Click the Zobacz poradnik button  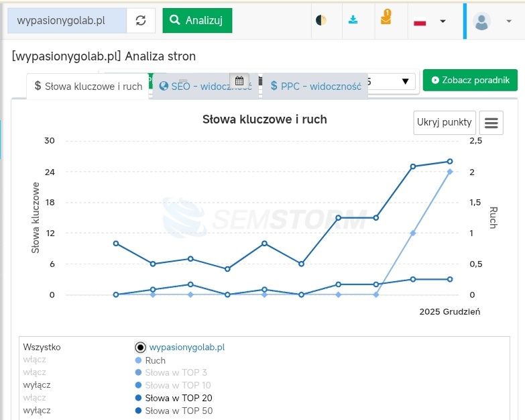[x=470, y=80]
